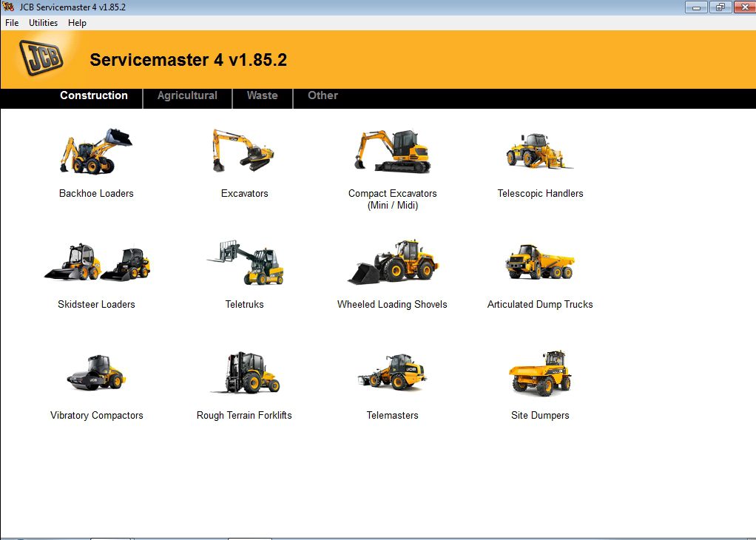Select the Telemasters machine icon
Screen dimensions: 756x540
point(392,374)
